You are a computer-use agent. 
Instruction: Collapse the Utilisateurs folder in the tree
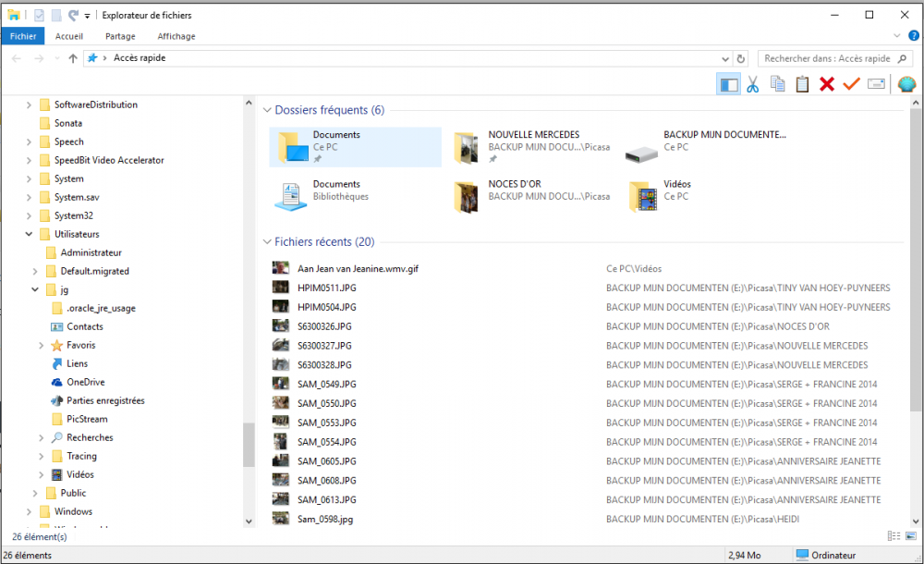pyautogui.click(x=29, y=234)
